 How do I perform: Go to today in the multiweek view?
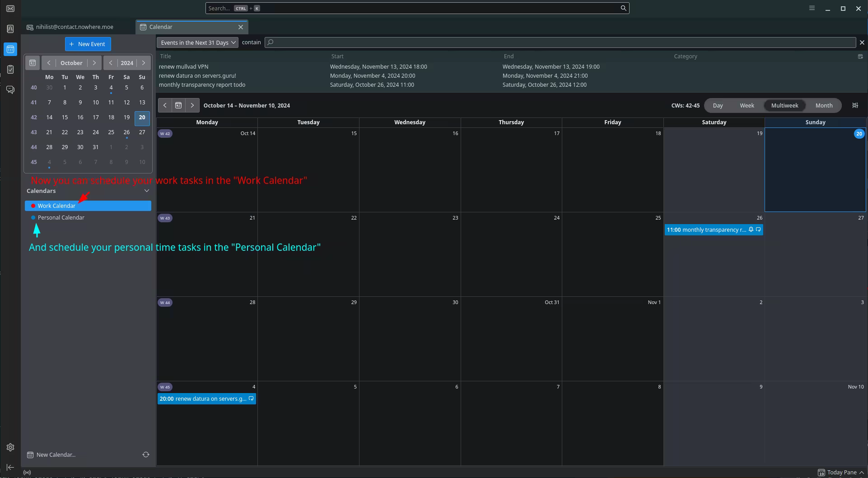(178, 105)
